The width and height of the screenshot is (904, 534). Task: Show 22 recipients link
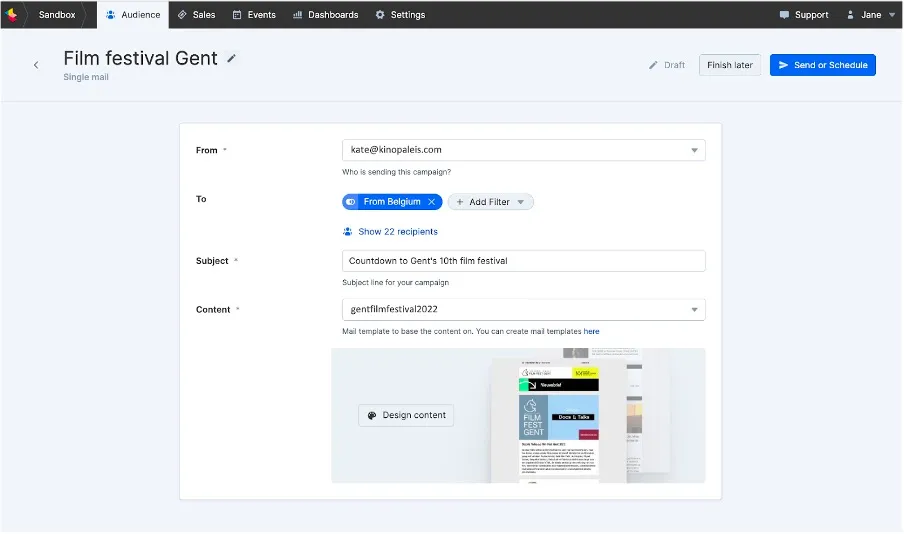pyautogui.click(x=390, y=232)
